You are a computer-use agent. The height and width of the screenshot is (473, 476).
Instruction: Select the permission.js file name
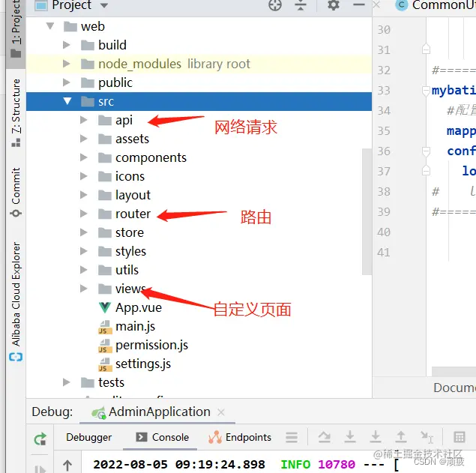coord(151,346)
